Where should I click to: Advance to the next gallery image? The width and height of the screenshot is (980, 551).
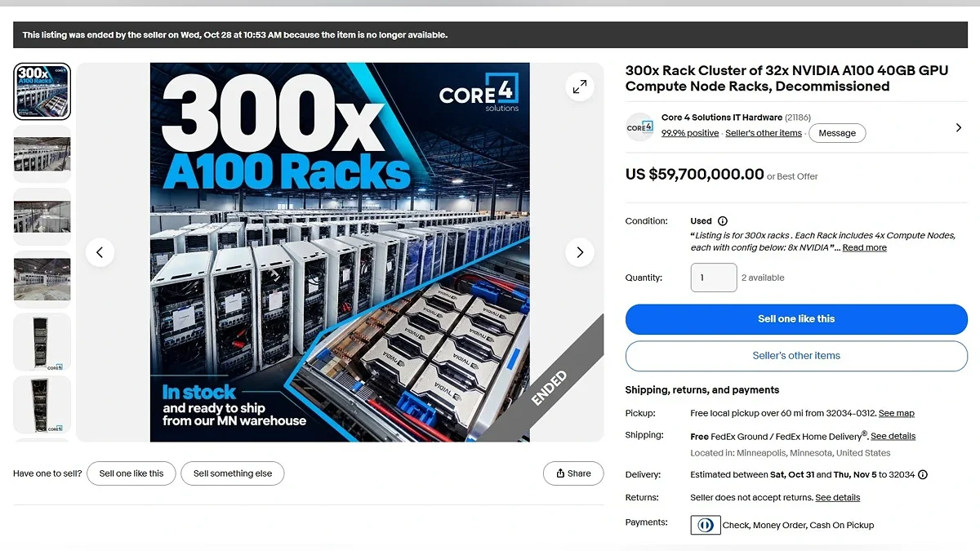[x=580, y=252]
